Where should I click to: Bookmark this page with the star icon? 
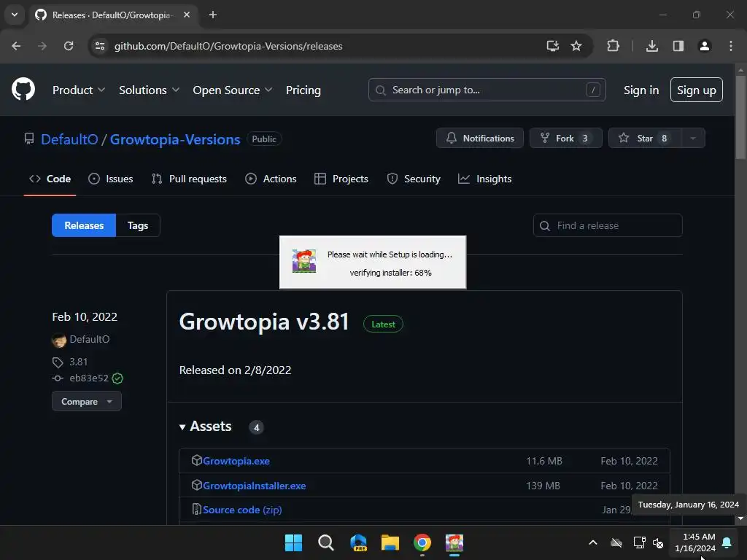click(576, 46)
